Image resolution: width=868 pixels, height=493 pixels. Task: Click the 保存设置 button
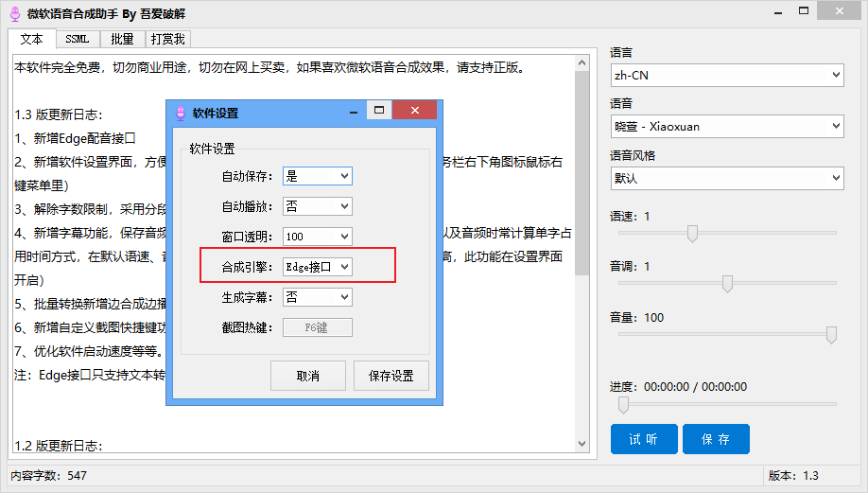pyautogui.click(x=391, y=376)
